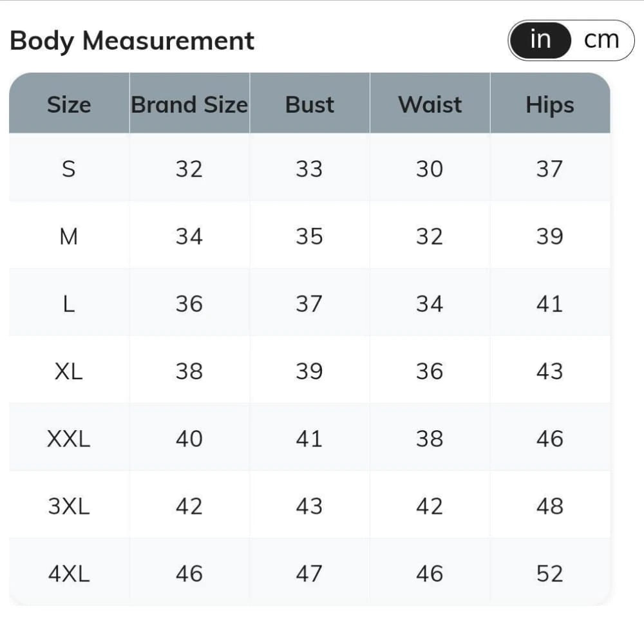Select the S size row label

[69, 169]
